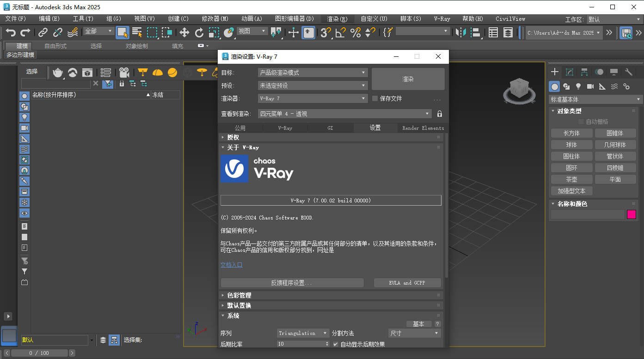Activate the Select and Link chain tool
Screen dimensions: 644x359
tap(43, 32)
